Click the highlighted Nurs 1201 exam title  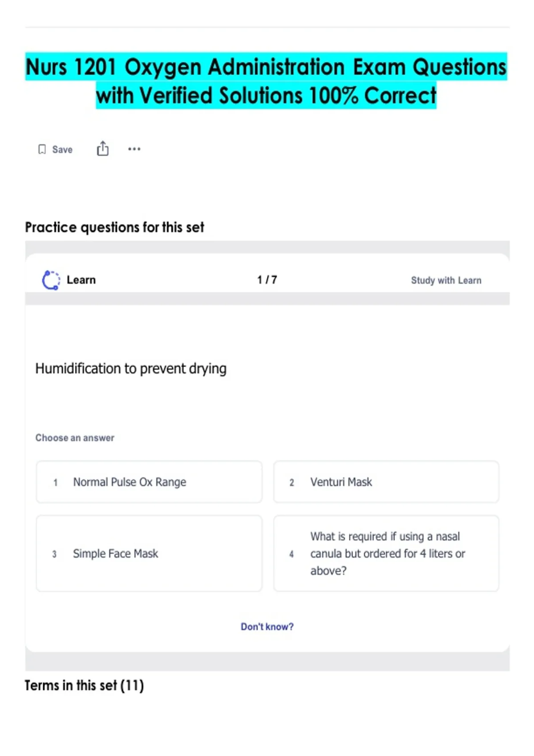coord(266,81)
